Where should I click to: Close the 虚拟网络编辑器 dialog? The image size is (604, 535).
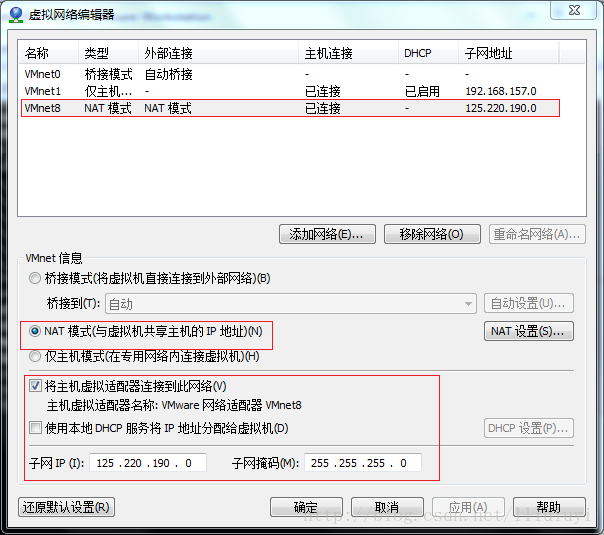click(x=574, y=10)
